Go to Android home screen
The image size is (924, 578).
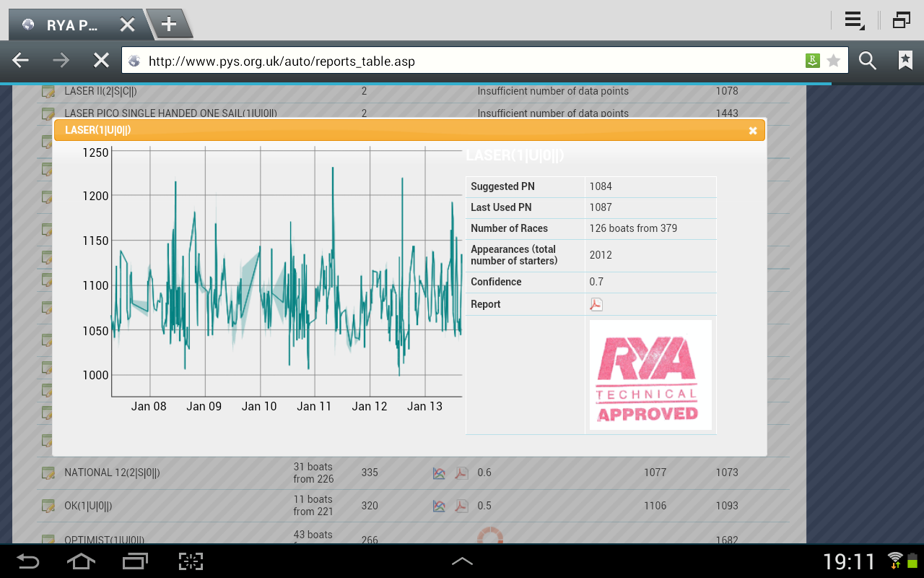81,561
